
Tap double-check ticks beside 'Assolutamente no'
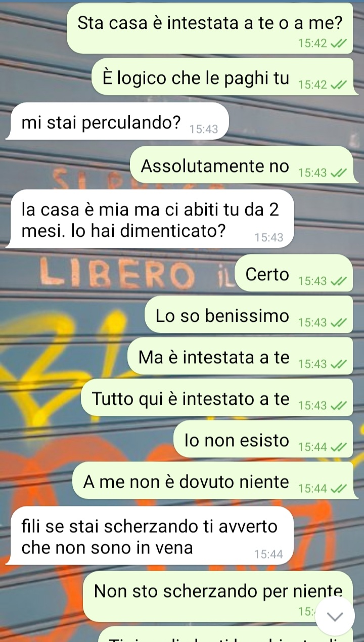point(338,173)
